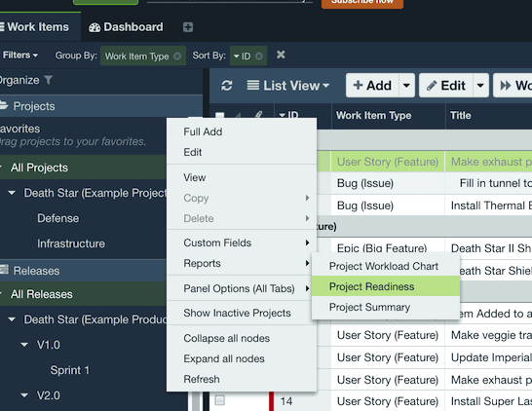The width and height of the screenshot is (532, 411).
Task: Select Sprint 1 in the releases tree
Action: [70, 370]
